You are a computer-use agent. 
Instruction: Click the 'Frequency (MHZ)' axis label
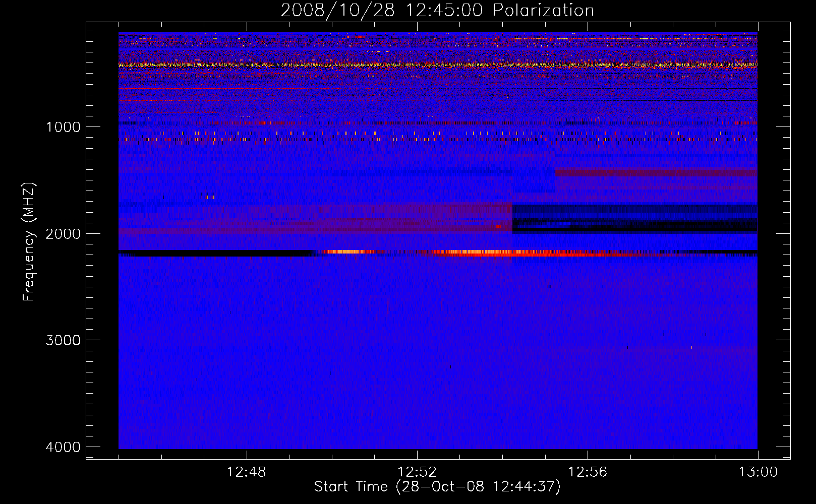click(29, 242)
